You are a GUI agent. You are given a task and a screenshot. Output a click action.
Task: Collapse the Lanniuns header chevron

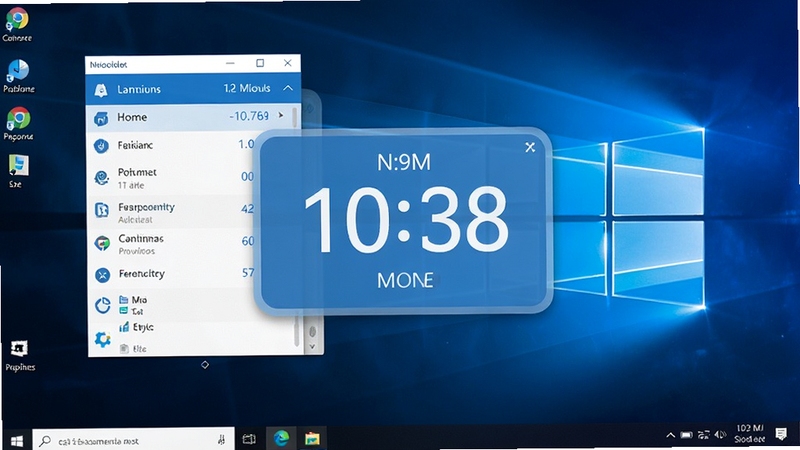(x=288, y=88)
